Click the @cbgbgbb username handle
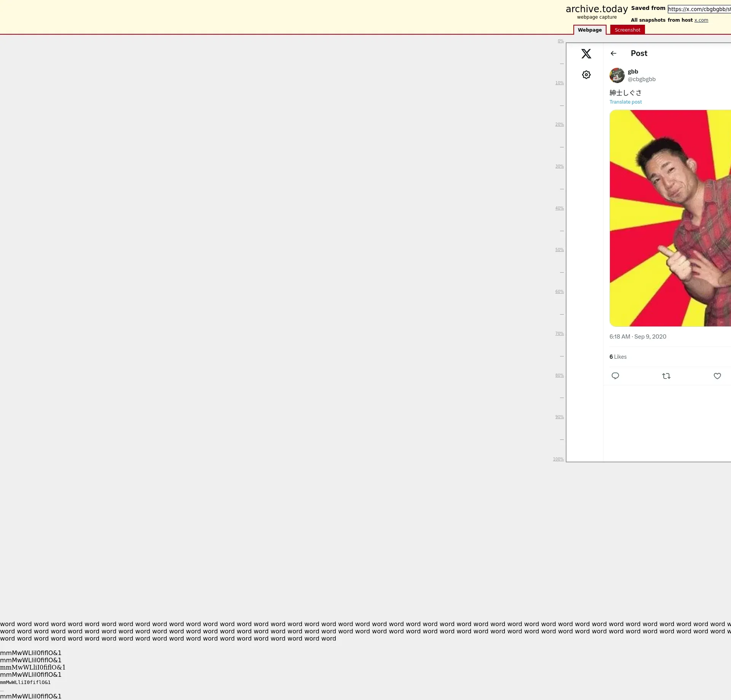 [641, 79]
